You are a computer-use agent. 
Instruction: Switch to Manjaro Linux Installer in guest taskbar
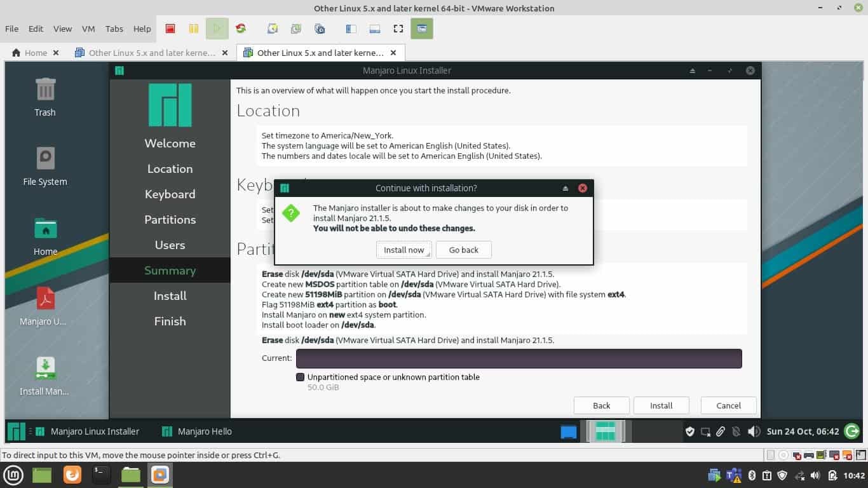coord(87,431)
